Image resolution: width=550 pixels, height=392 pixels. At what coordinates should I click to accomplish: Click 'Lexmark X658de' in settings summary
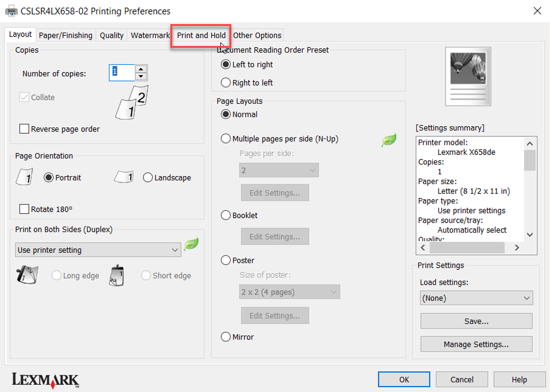pos(466,152)
